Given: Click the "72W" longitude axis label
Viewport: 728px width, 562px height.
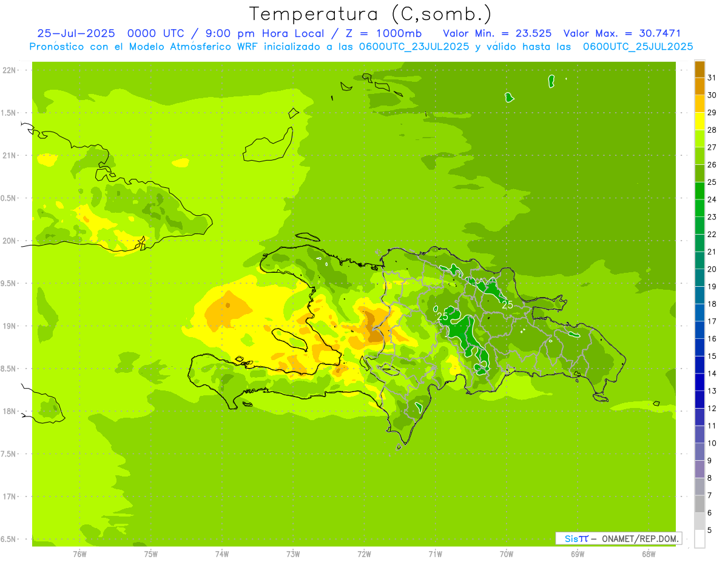Looking at the screenshot, I should point(365,554).
